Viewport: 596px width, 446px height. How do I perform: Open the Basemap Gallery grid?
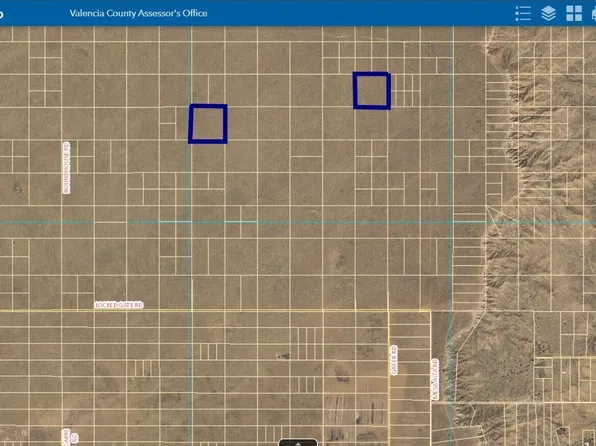tap(574, 13)
